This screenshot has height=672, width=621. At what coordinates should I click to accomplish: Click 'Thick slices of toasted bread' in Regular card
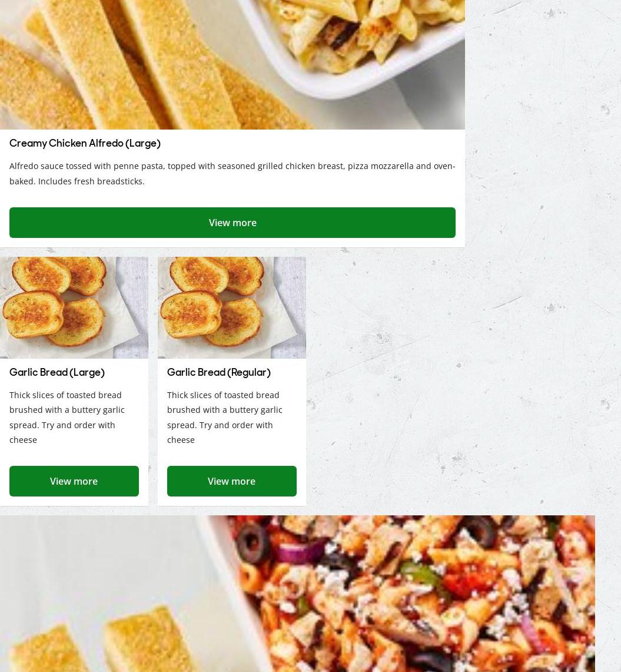click(223, 395)
